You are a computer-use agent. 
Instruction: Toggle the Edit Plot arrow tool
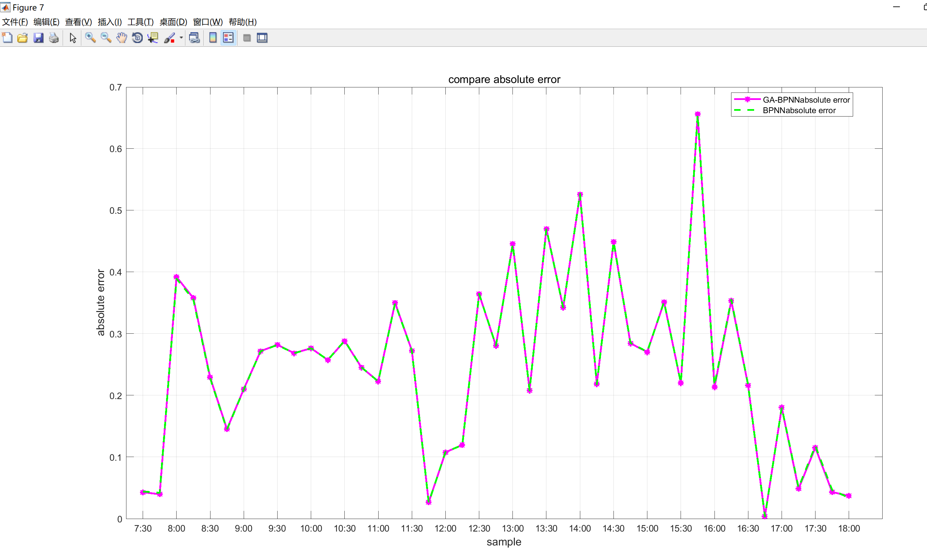click(x=73, y=38)
